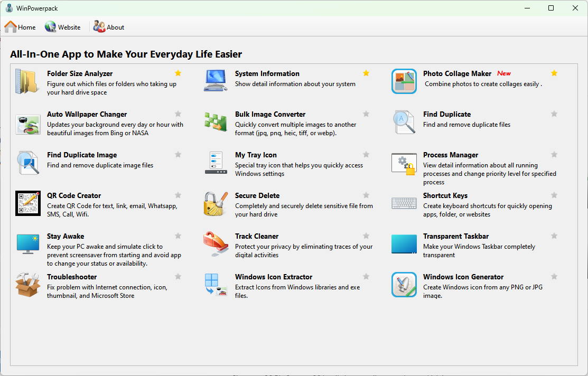Star the Track Cleaner tool

366,236
